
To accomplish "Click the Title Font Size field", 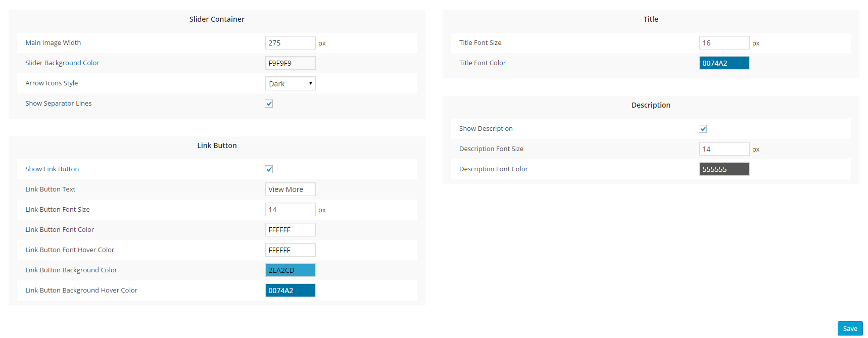I will tap(724, 43).
